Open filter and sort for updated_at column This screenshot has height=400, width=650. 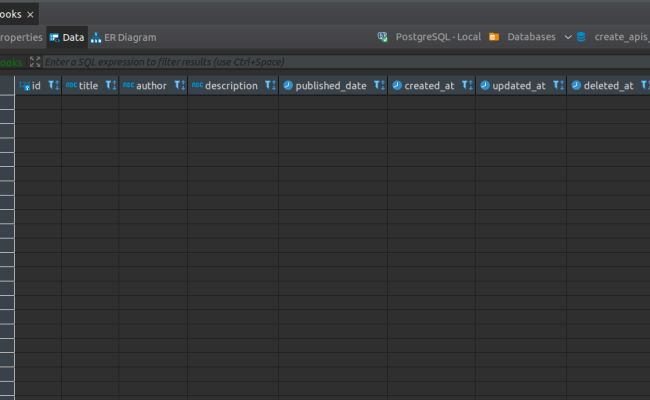click(x=559, y=85)
